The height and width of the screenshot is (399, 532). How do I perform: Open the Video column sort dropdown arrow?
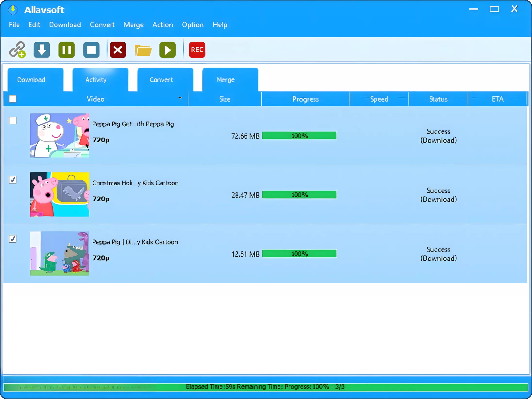click(180, 98)
